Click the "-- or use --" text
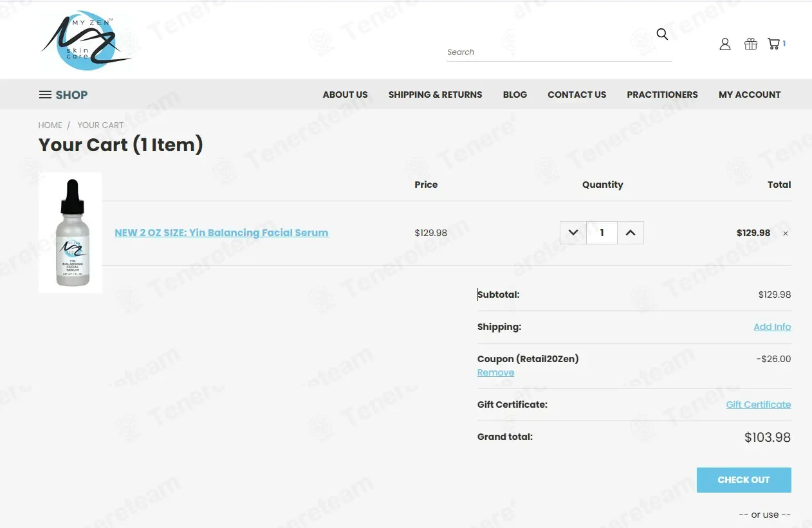 (x=765, y=514)
